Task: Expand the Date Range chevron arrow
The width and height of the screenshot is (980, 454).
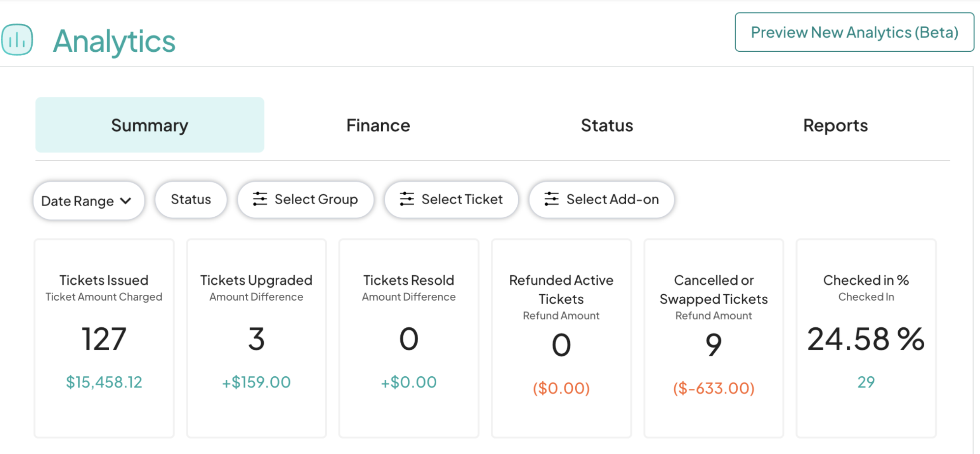Action: pos(125,201)
